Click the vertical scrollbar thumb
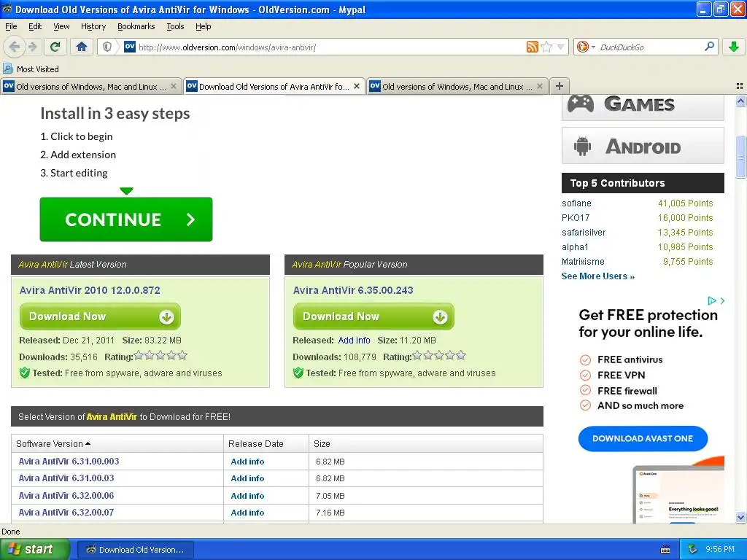 740,157
